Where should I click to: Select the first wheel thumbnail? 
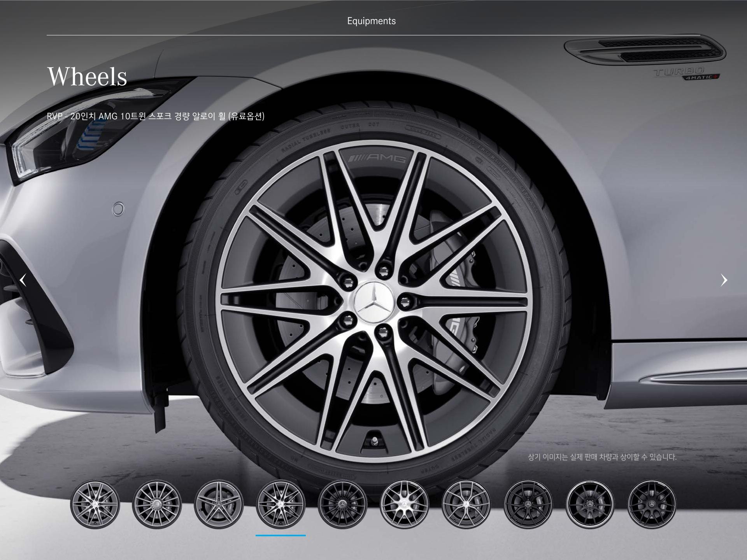pos(95,504)
